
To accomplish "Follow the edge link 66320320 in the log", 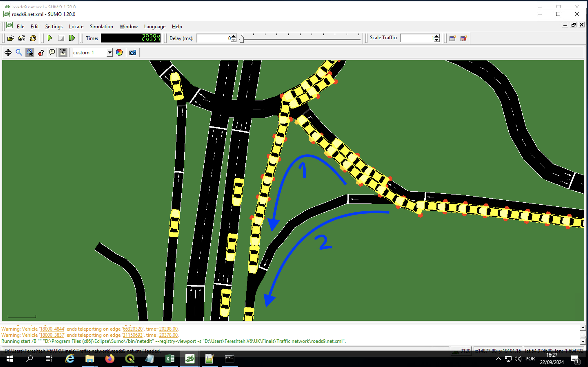I will 133,329.
